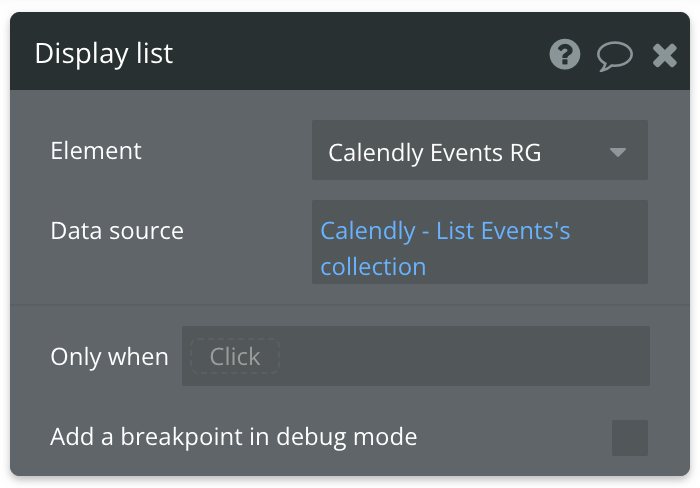The width and height of the screenshot is (700, 488).
Task: Select the Calendly Events RG element box
Action: [480, 150]
